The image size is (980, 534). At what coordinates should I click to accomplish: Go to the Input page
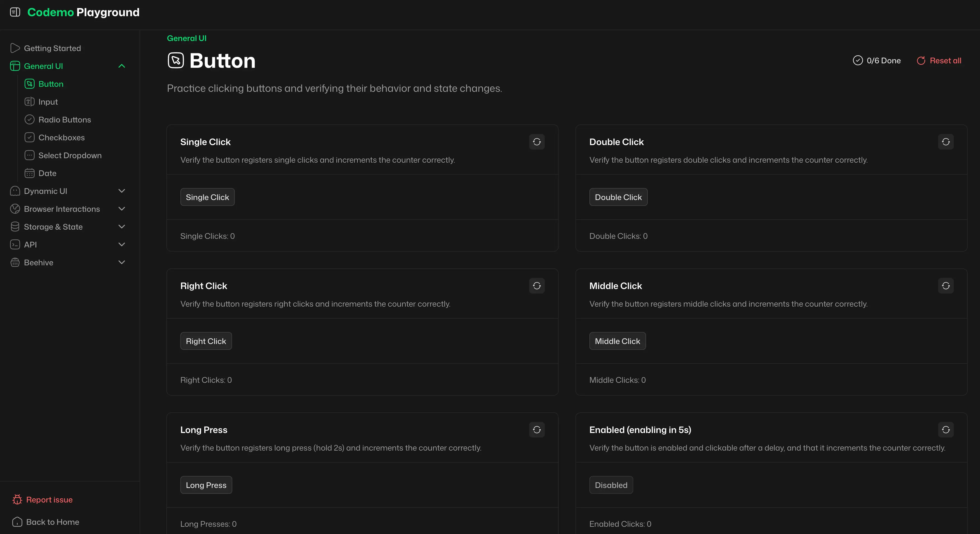point(48,102)
